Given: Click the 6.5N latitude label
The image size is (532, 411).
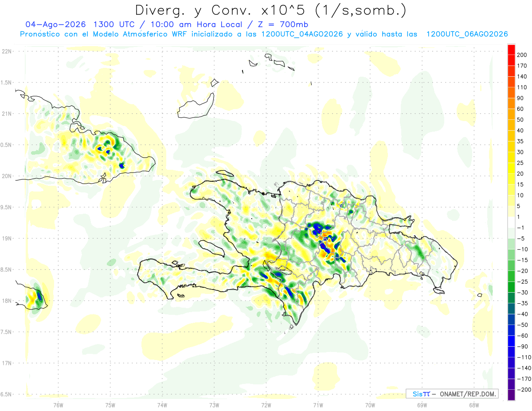Looking at the screenshot, I should click(6, 394).
